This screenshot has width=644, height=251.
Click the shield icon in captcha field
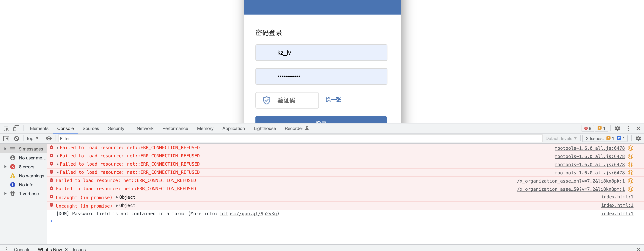coord(266,101)
